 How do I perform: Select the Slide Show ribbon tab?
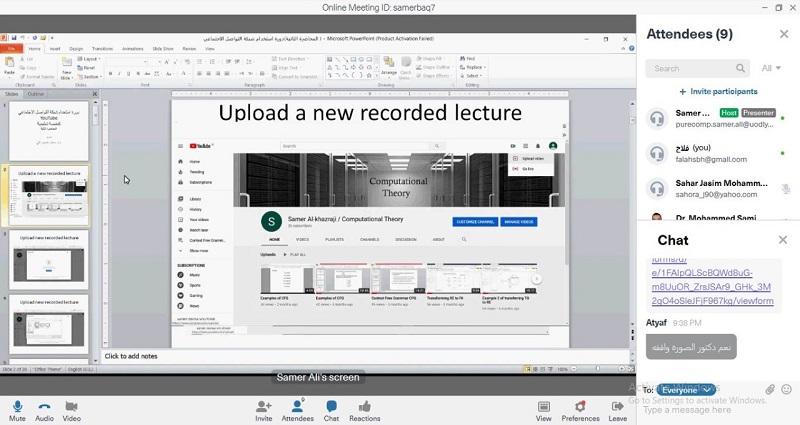163,48
